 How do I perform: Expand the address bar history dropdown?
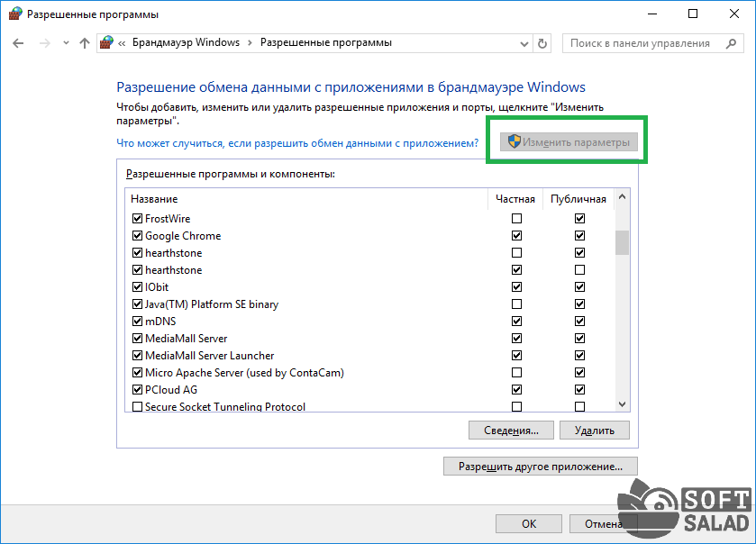point(524,44)
